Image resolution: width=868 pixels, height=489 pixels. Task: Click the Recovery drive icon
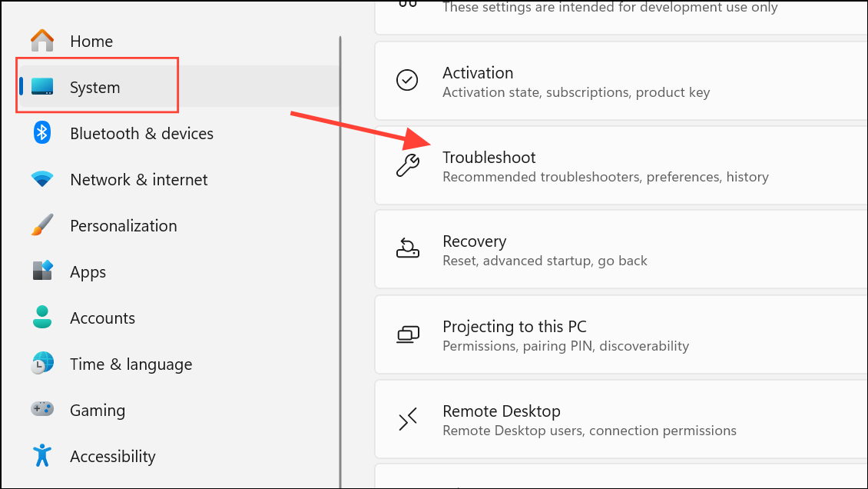(x=407, y=249)
